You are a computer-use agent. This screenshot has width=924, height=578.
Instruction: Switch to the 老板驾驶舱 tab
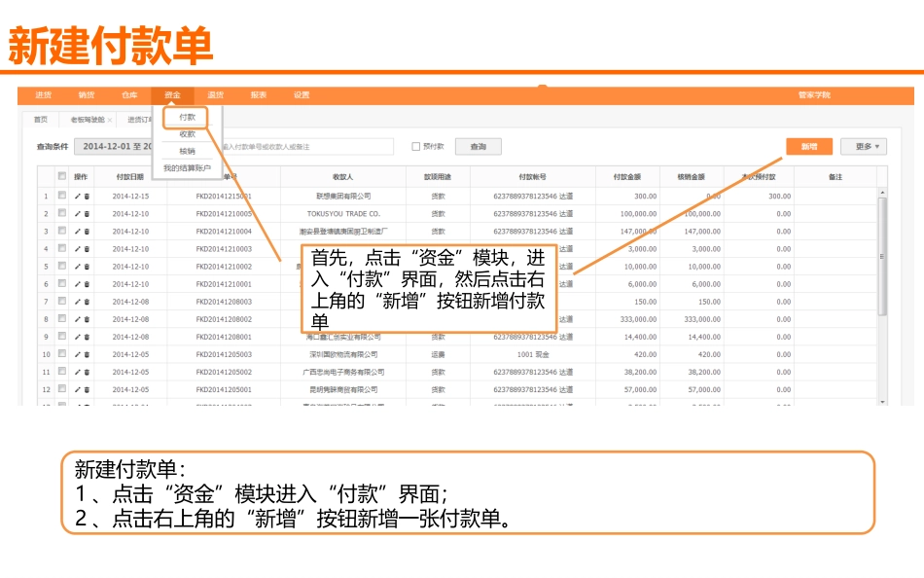coord(88,120)
